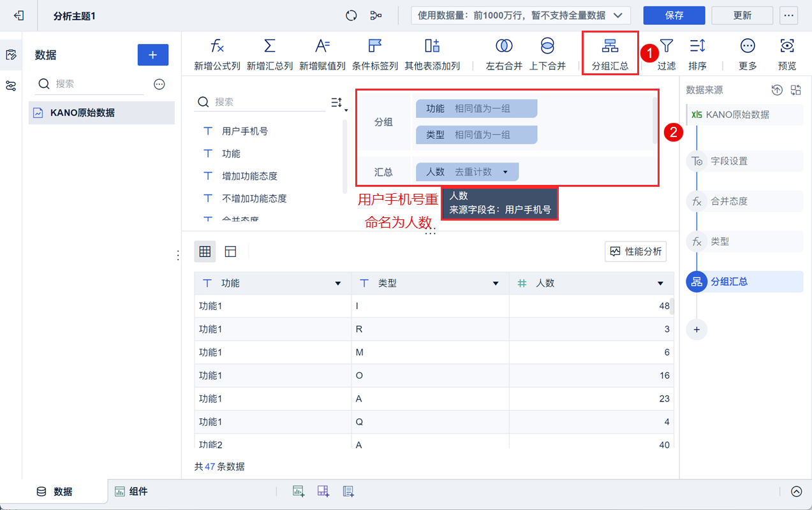
Task: Select the 类型 formula step
Action: pyautogui.click(x=745, y=242)
